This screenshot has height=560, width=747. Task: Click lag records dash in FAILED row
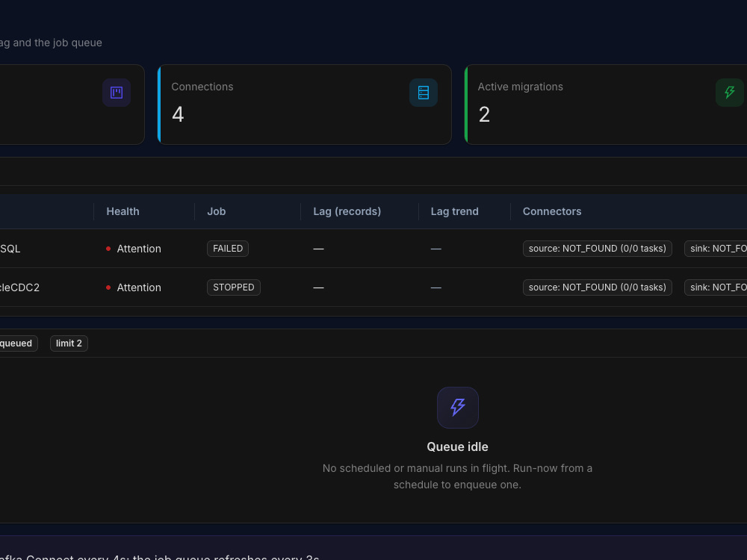[x=319, y=249]
